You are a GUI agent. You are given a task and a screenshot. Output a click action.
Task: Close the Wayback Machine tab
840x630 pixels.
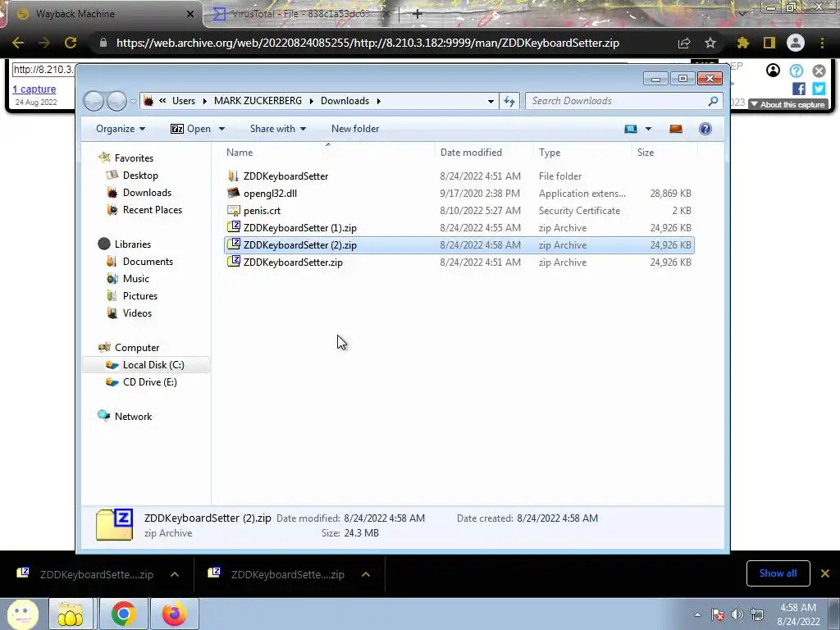(x=189, y=14)
